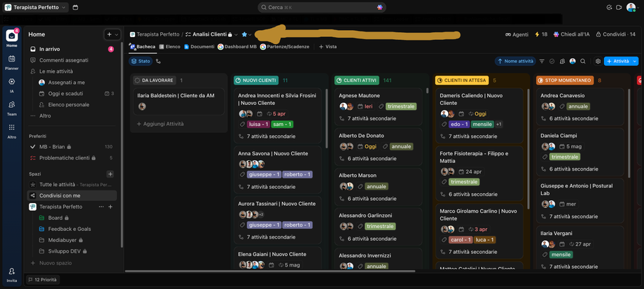Toggle Me mode avatar in board toolbar
The height and width of the screenshot is (289, 644).
573,61
